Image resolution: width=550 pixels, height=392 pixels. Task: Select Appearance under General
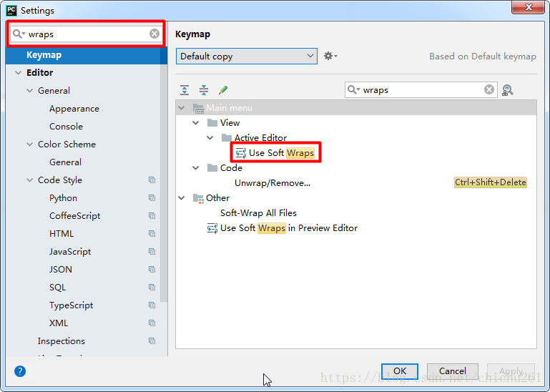tap(74, 109)
